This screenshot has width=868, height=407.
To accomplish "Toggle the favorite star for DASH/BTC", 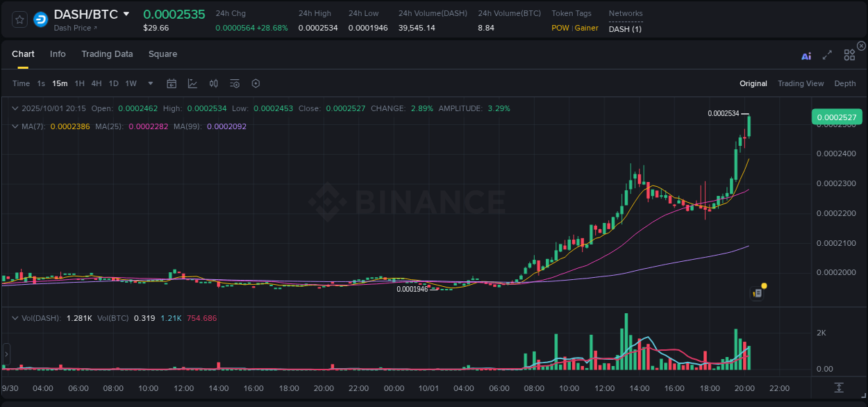I will [x=19, y=19].
